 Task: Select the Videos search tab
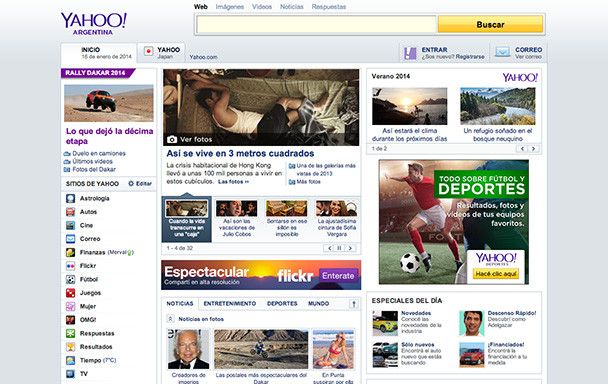262,7
